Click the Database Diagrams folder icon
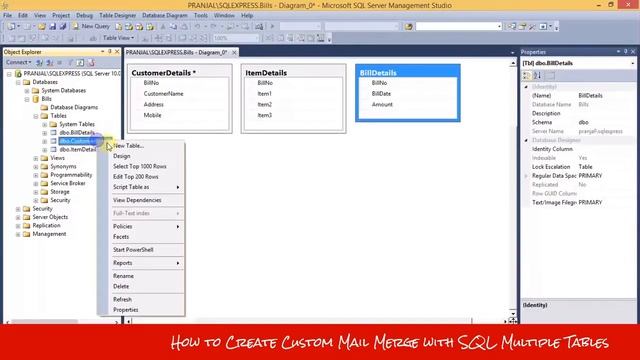The image size is (640, 360). (44, 107)
